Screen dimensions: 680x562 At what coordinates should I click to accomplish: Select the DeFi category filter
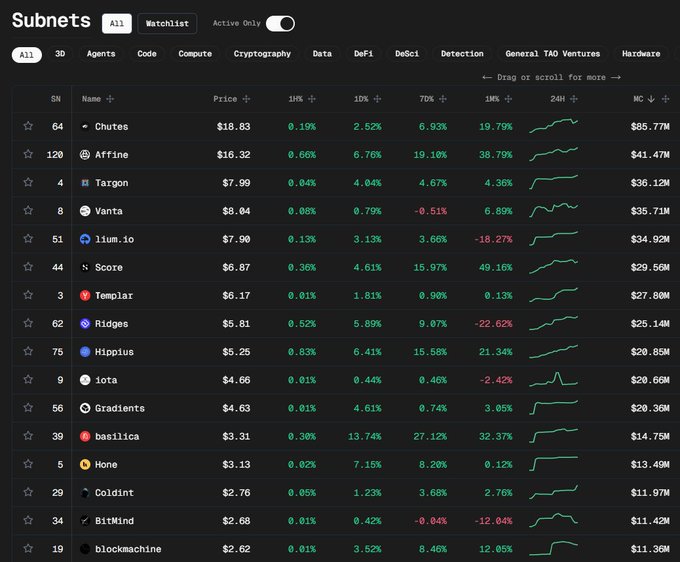coord(364,54)
